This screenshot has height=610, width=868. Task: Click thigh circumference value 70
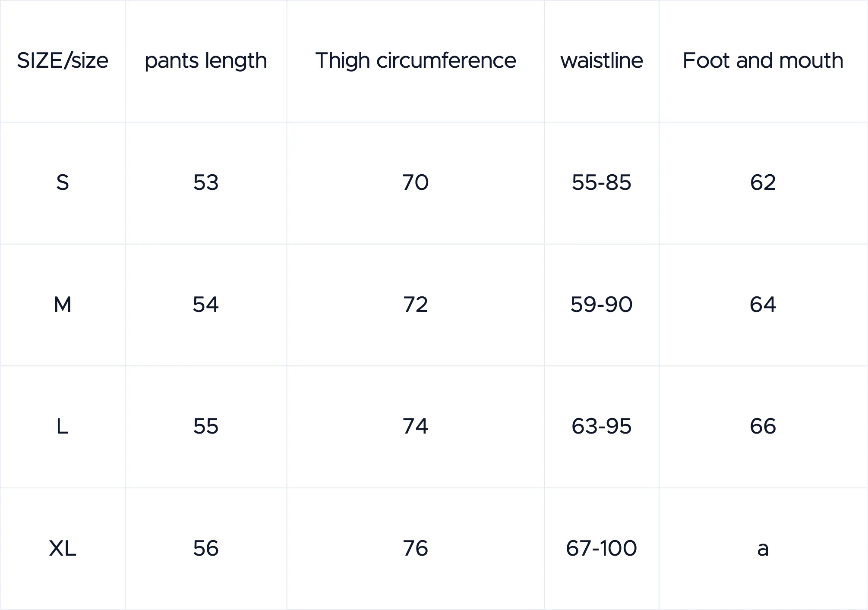click(416, 182)
